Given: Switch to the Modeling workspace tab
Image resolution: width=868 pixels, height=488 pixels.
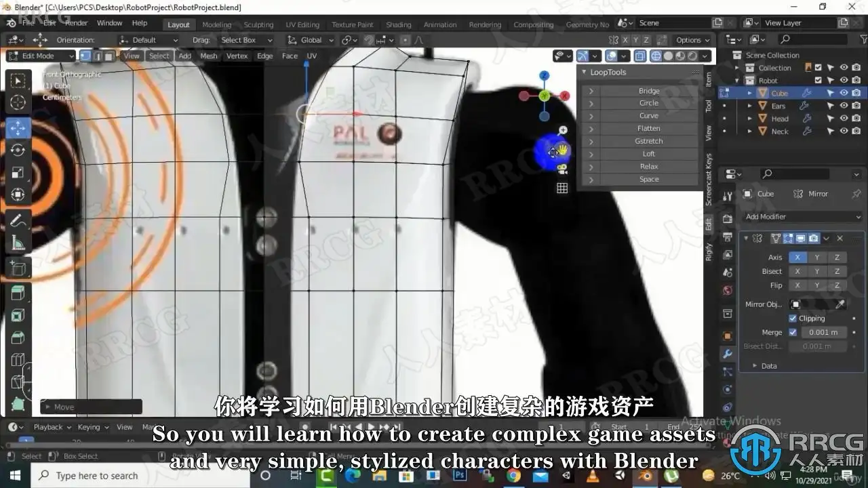Looking at the screenshot, I should tap(217, 24).
